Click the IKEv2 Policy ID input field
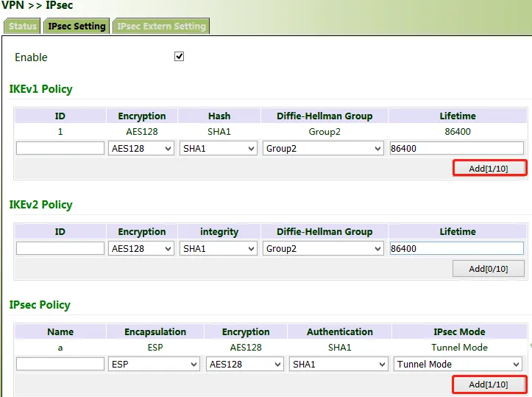The width and height of the screenshot is (532, 397). point(60,248)
